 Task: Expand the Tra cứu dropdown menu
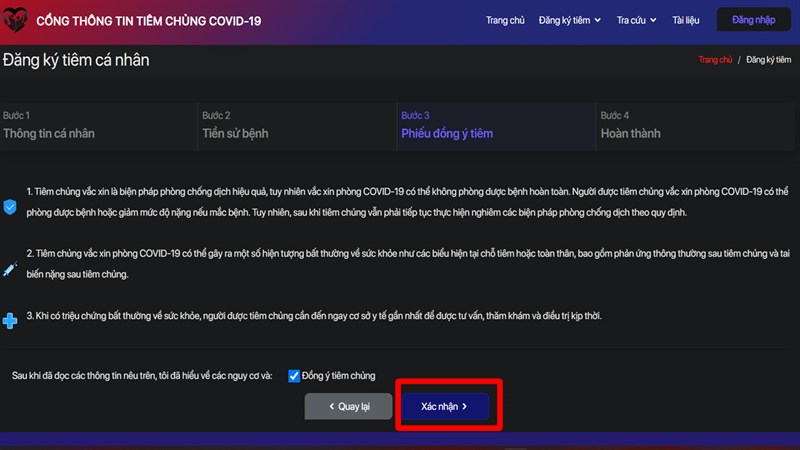point(636,20)
